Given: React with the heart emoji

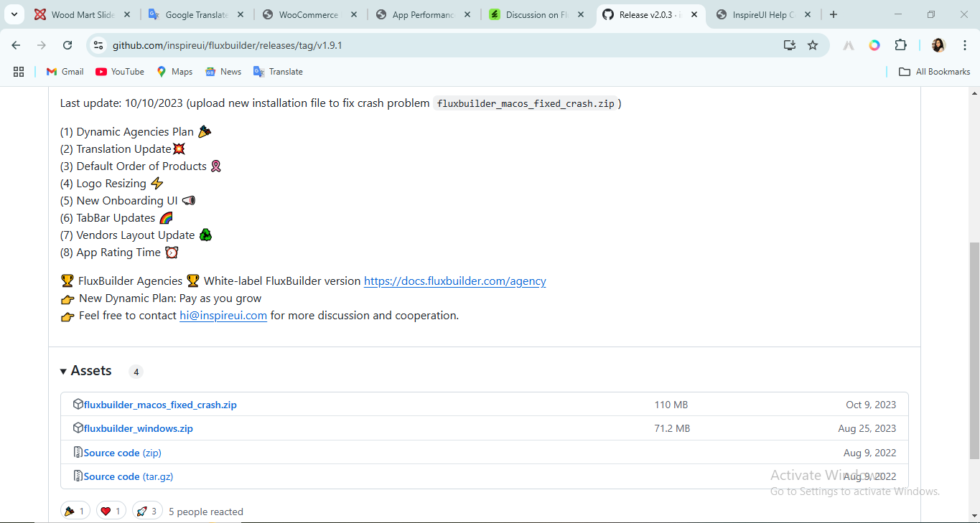Looking at the screenshot, I should coord(111,512).
